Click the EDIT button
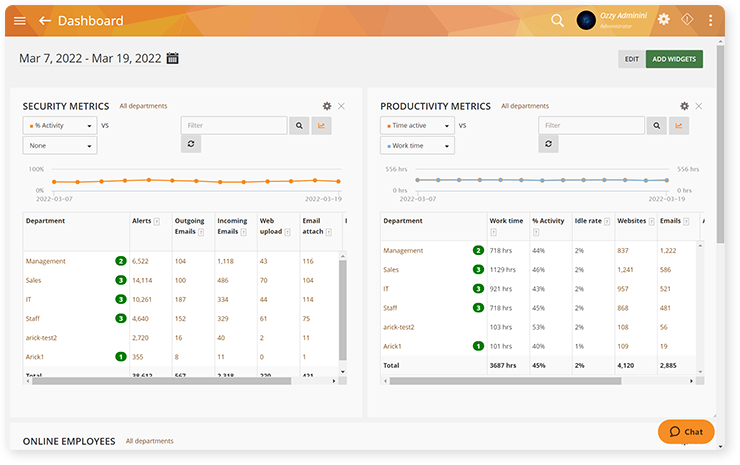 [632, 59]
